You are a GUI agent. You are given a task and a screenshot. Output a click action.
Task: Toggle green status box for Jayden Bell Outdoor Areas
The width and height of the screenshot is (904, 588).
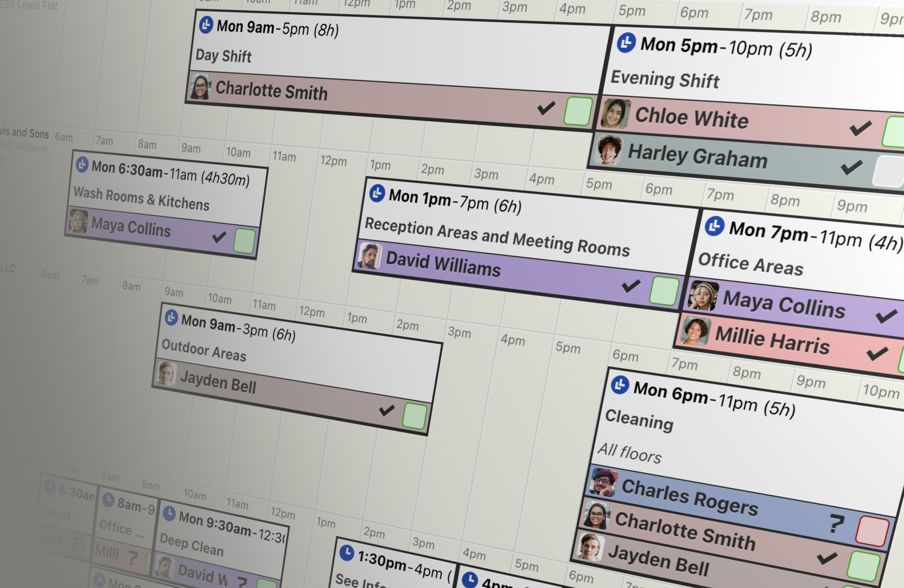click(415, 416)
